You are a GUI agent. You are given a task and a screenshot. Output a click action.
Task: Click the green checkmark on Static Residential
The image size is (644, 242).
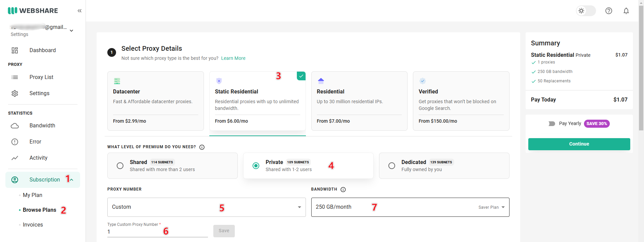click(301, 76)
